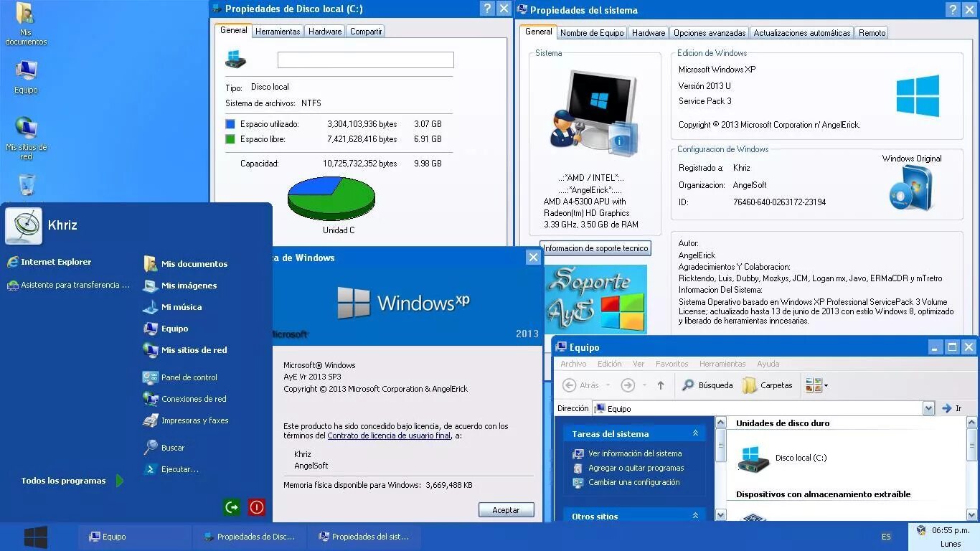Open the Remoto tab
980x551 pixels.
(872, 33)
